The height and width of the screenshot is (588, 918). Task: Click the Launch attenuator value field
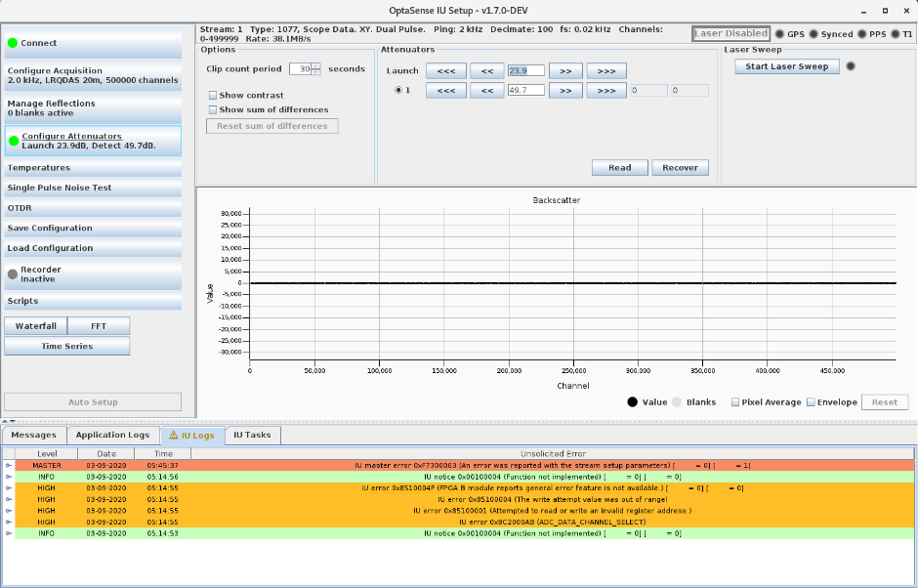[x=524, y=70]
